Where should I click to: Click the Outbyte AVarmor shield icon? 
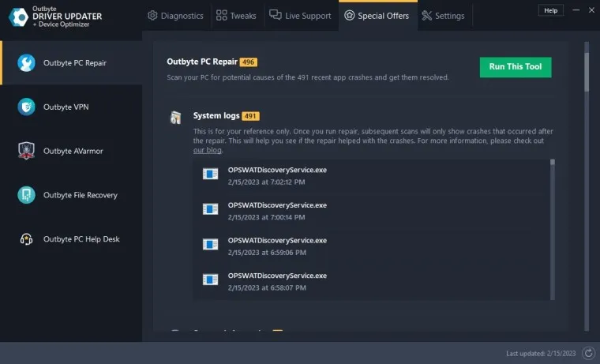pyautogui.click(x=26, y=151)
